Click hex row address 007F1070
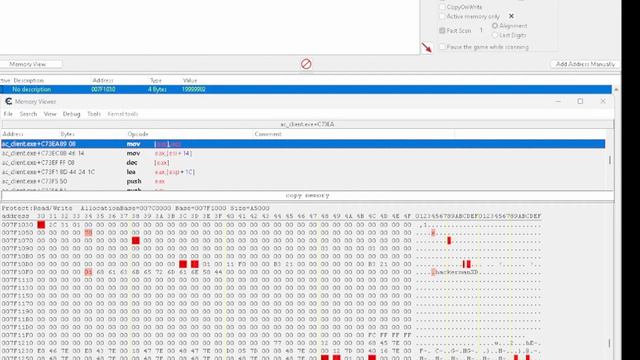Image resolution: width=640 pixels, height=360 pixels. click(17, 241)
